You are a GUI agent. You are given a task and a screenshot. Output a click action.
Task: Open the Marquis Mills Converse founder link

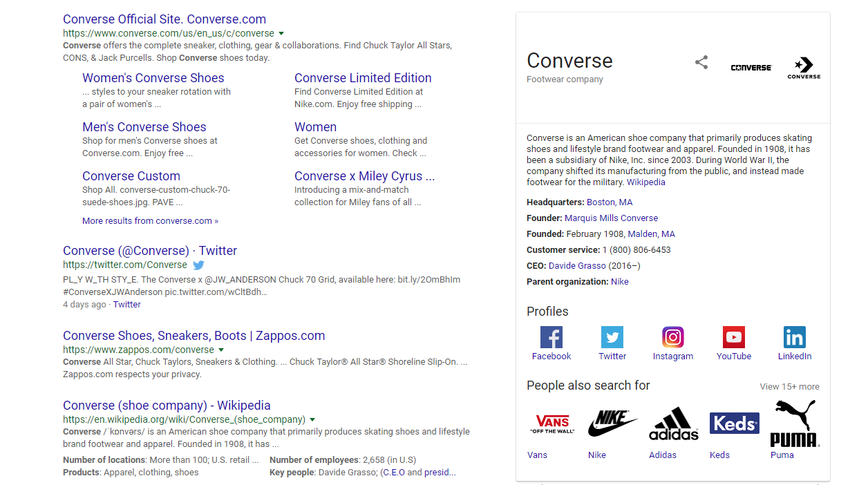point(611,218)
